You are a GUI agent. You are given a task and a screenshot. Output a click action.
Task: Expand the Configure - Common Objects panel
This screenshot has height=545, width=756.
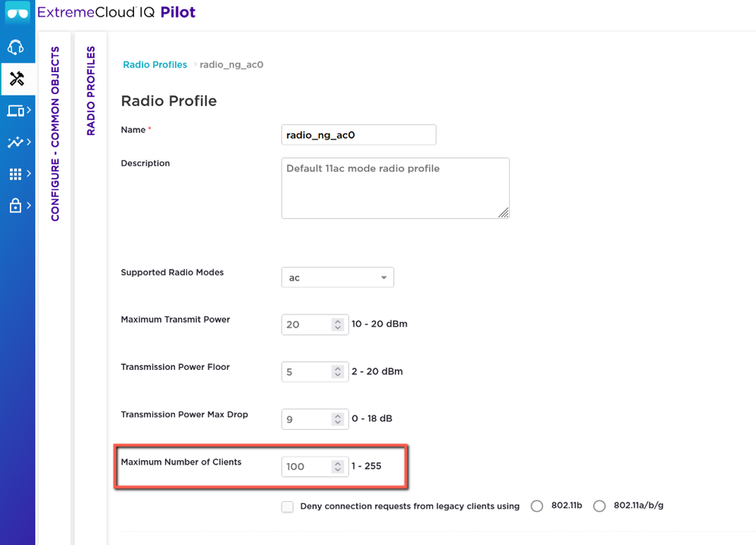click(x=55, y=134)
